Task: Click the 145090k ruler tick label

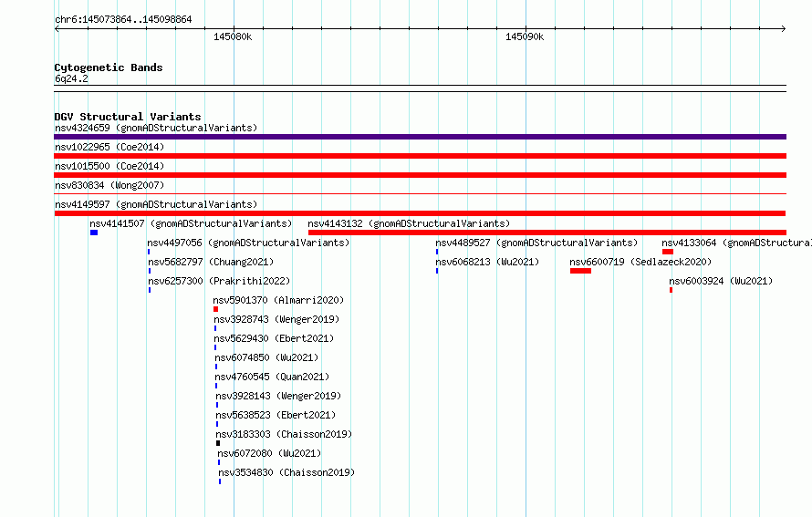Action: coord(525,36)
